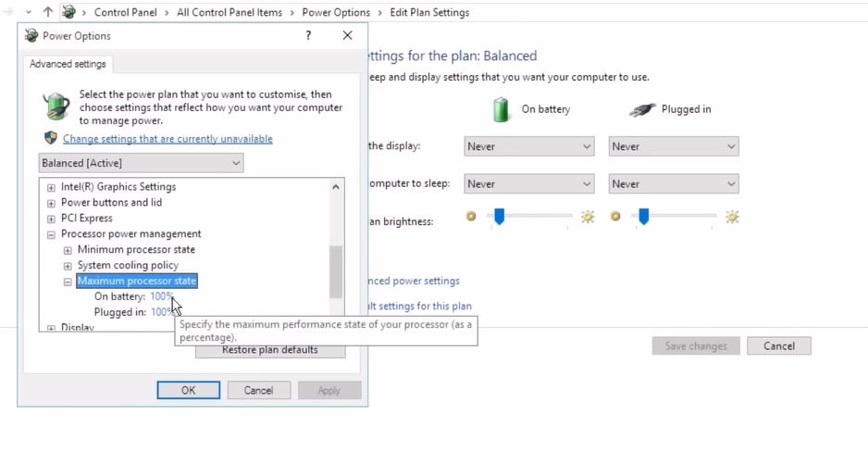Click On battery 100% value
This screenshot has width=868, height=451.
click(161, 296)
